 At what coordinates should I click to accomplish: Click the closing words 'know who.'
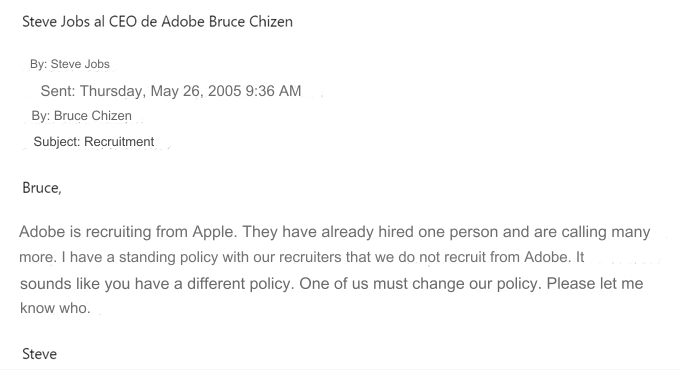[55, 308]
